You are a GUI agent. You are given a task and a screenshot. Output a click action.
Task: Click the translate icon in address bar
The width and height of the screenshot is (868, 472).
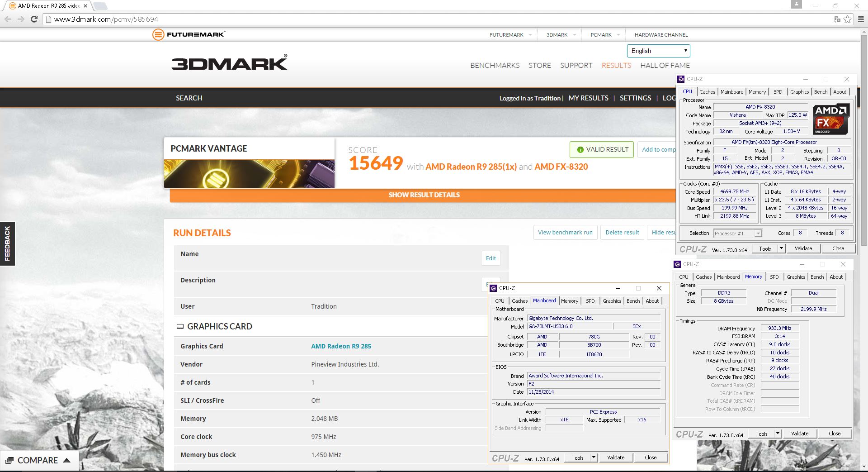point(837,19)
